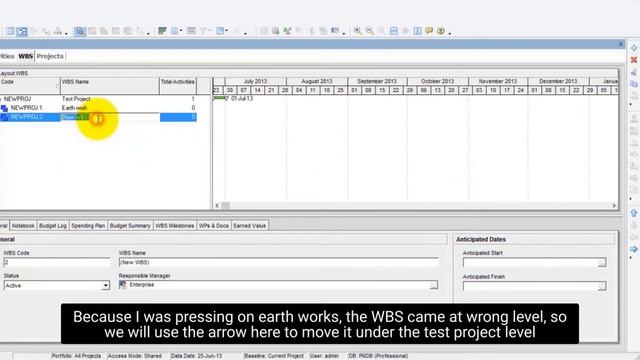This screenshot has height=360, width=640.
Task: Switch to the WBS window tab
Action: tap(25, 56)
